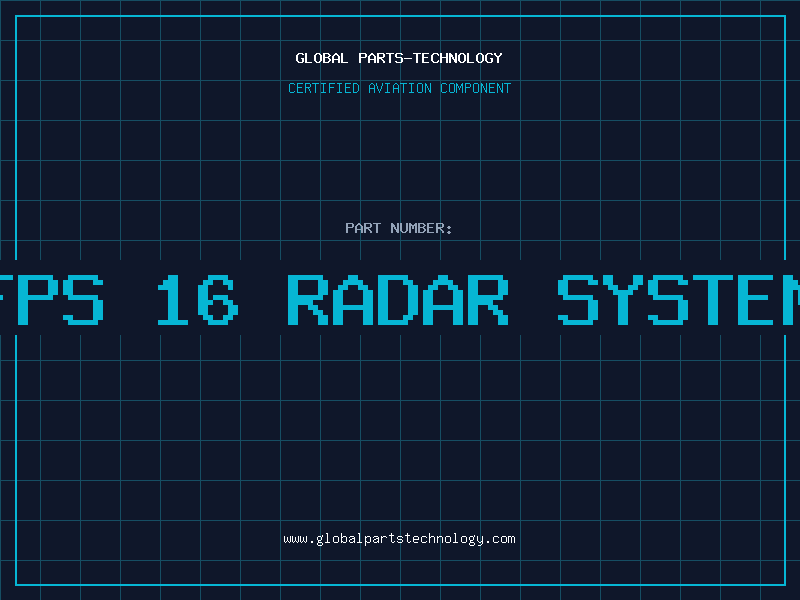Click the GLOBAL PARTS-TECHNOLOGY heading
Viewport: 800px width, 600px height.
pos(399,58)
